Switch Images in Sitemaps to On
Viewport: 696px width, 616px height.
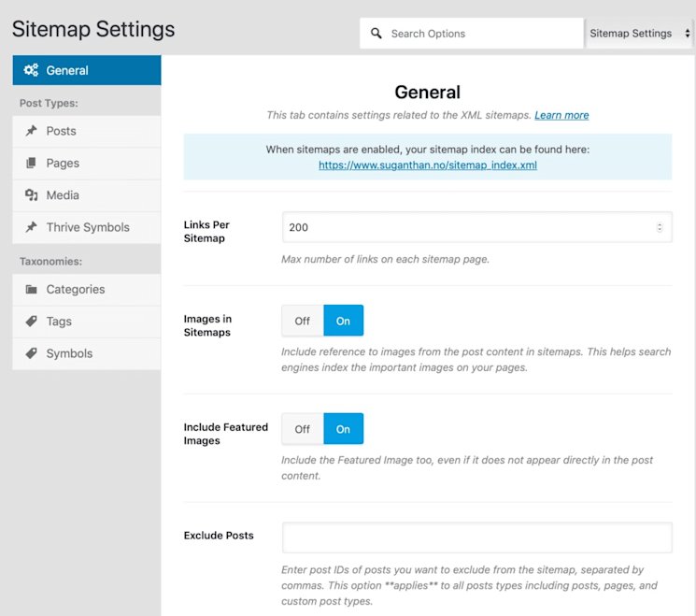[x=343, y=321]
